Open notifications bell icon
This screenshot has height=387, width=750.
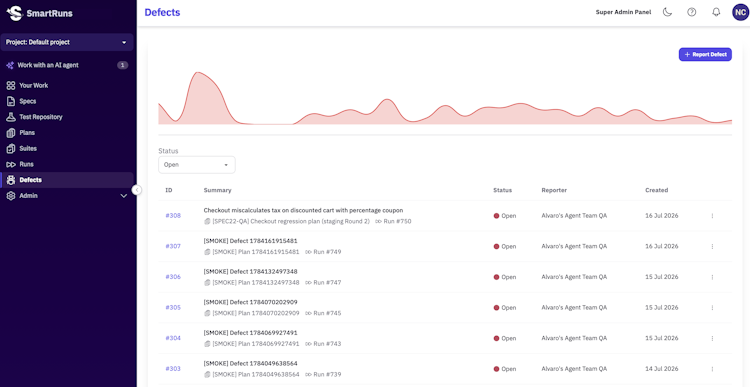tap(716, 12)
